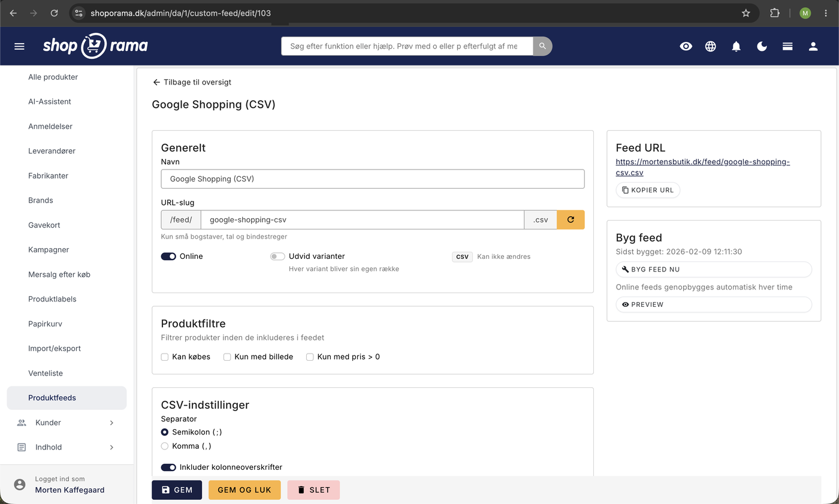
Task: Click the Sidst bygget timestamp text
Action: [679, 252]
